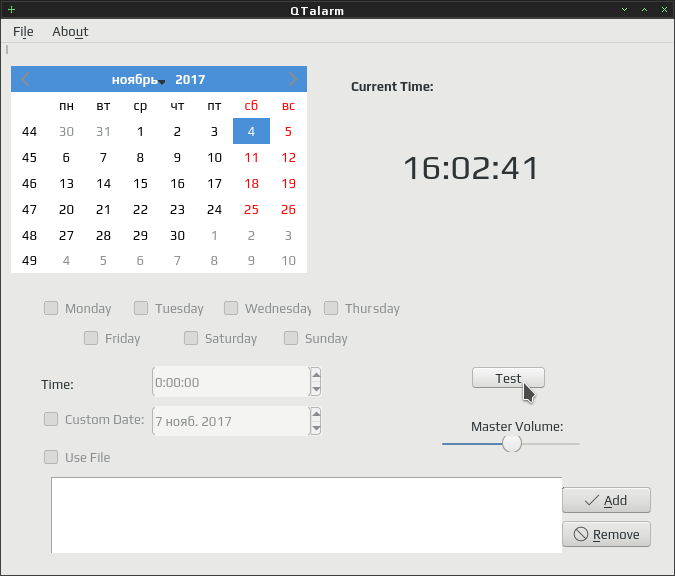
Task: Click the empty alarm list box
Action: pyautogui.click(x=307, y=515)
